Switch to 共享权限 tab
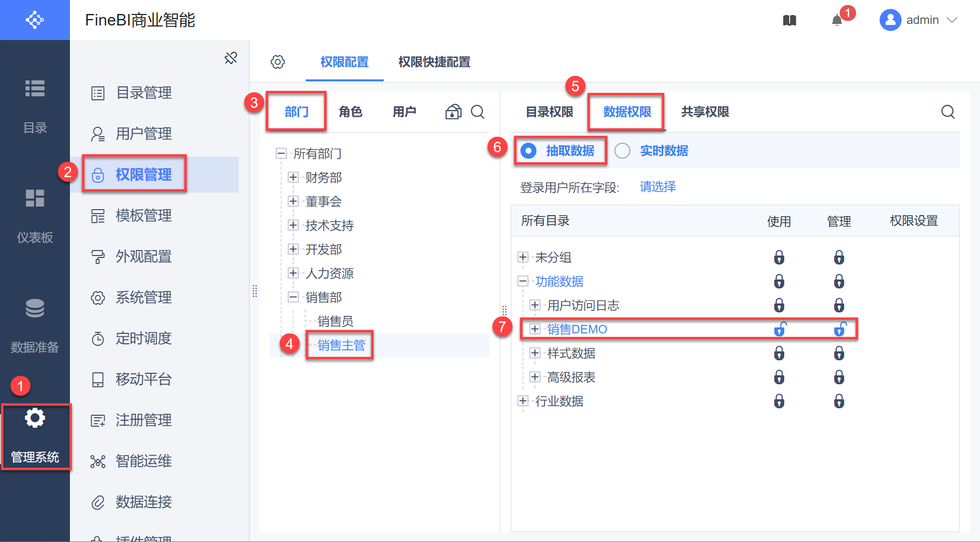This screenshot has width=980, height=542. coord(705,112)
